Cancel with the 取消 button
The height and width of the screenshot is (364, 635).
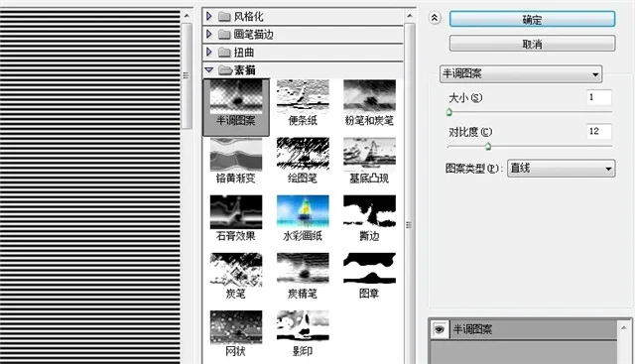(x=532, y=44)
